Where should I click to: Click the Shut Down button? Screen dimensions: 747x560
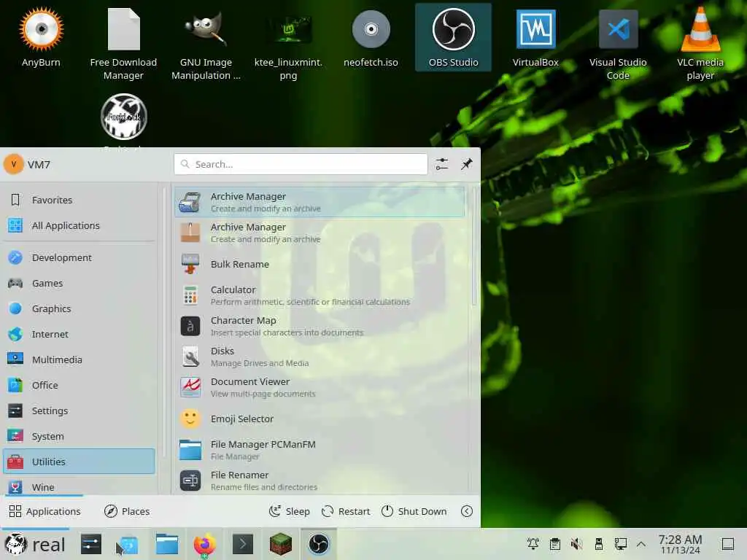(x=414, y=511)
